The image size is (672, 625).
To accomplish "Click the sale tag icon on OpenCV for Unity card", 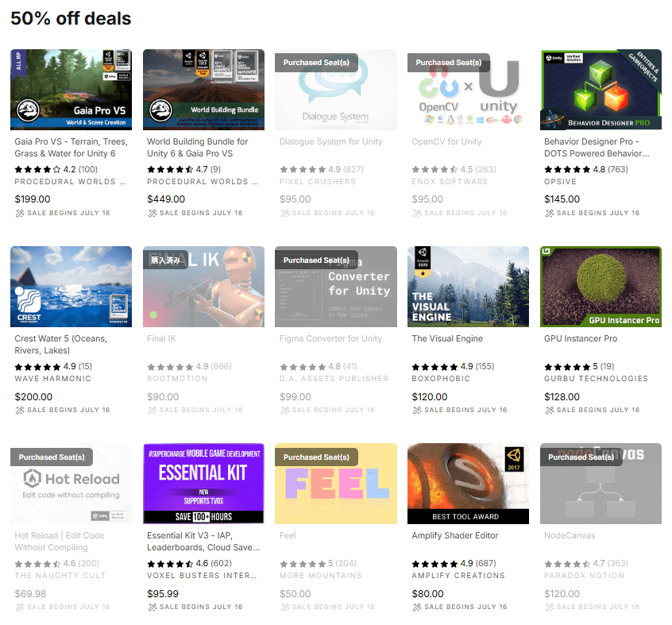I will (417, 214).
